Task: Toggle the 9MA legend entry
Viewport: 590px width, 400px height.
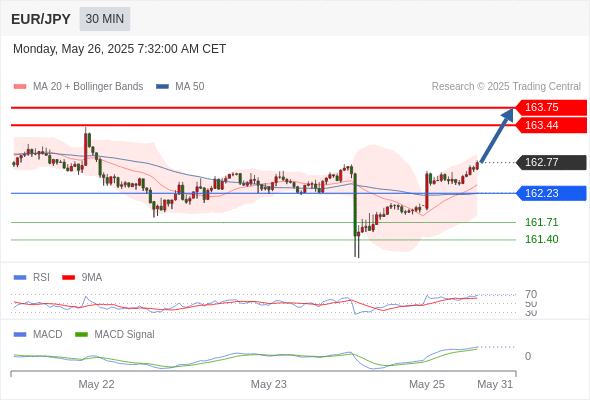Action: [82, 277]
